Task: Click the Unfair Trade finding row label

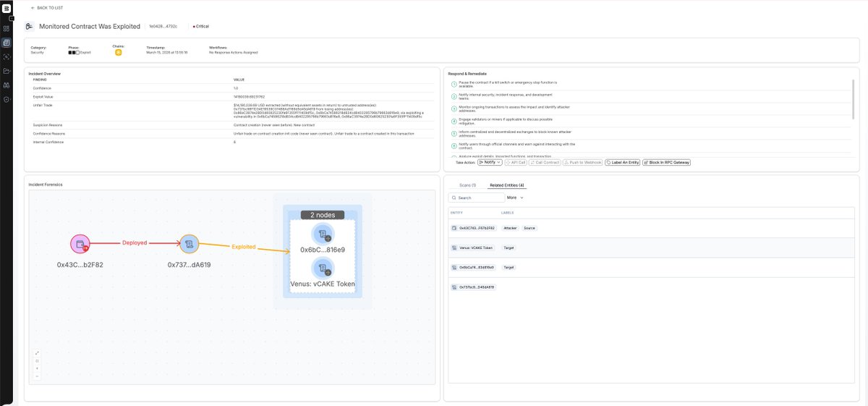Action: 41,104
